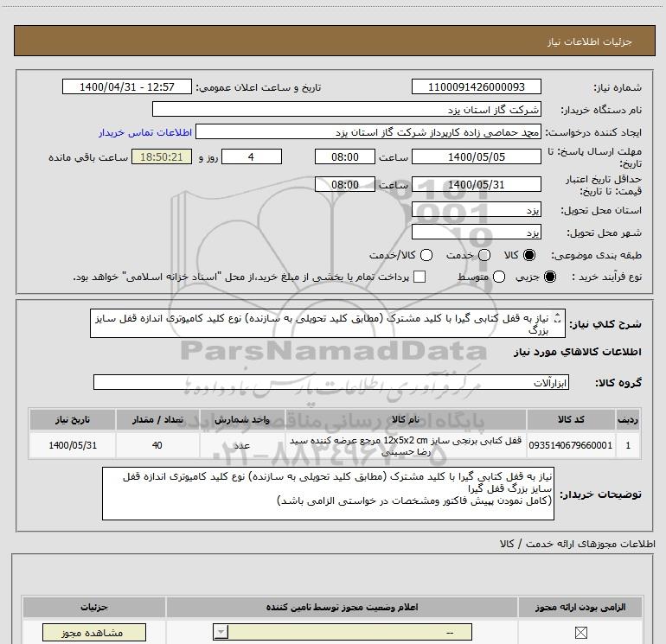Toggle the الزامی بودن ارائه مجوز checkbox
This screenshot has width=666, height=644.
pyautogui.click(x=580, y=633)
